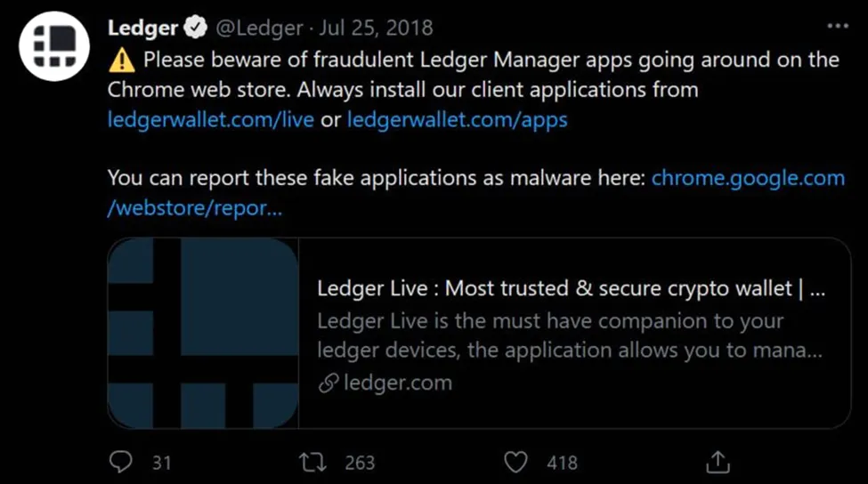Click the ledger.com domain on the card
This screenshot has width=868, height=484.
pos(397,383)
